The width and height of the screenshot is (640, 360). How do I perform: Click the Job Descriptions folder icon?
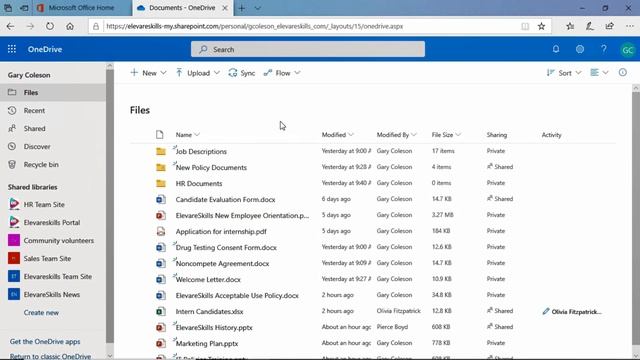click(161, 151)
